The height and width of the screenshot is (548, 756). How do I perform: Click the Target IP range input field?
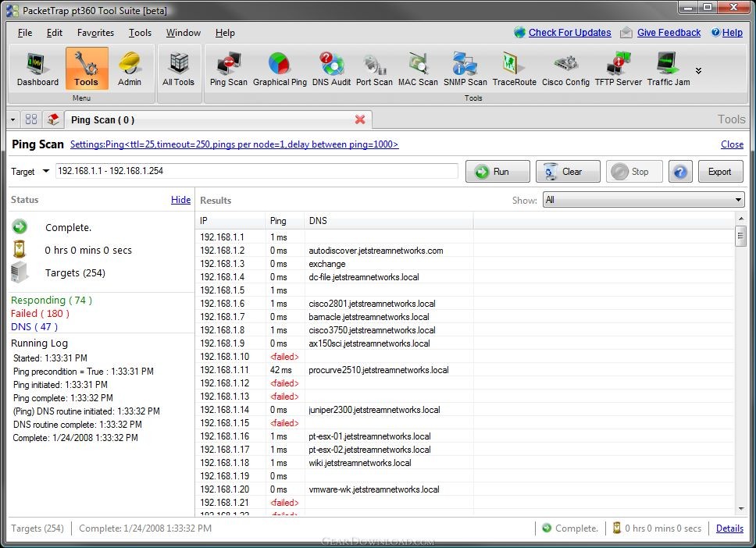click(x=256, y=171)
